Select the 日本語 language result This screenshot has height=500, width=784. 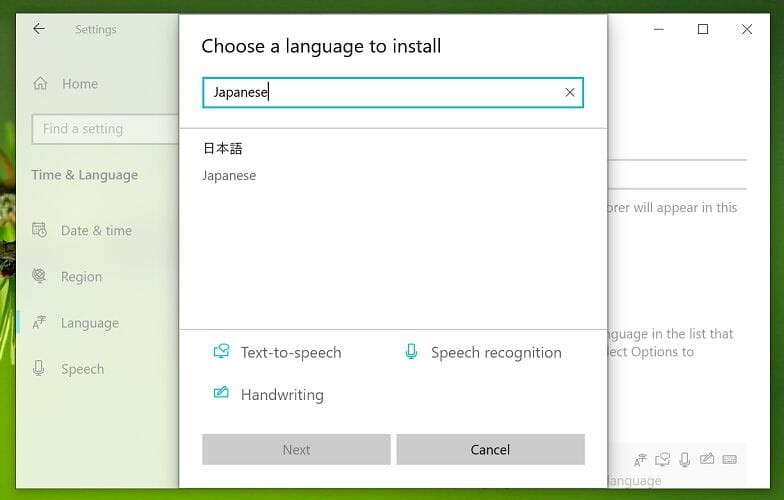222,148
